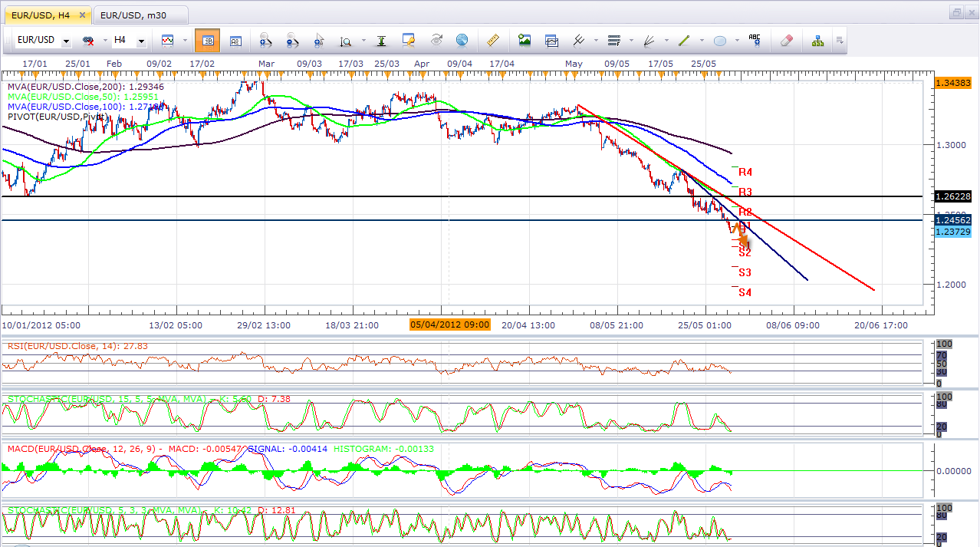Select the ruler measure tool
Viewport: 980px width, 547px height.
(493, 40)
